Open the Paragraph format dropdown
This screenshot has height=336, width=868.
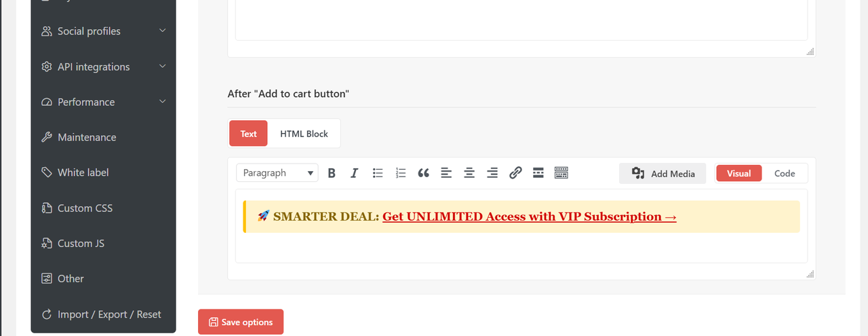coord(277,173)
